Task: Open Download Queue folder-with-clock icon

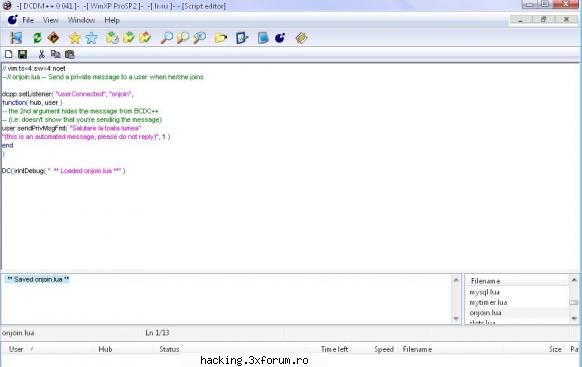Action: tap(112, 38)
